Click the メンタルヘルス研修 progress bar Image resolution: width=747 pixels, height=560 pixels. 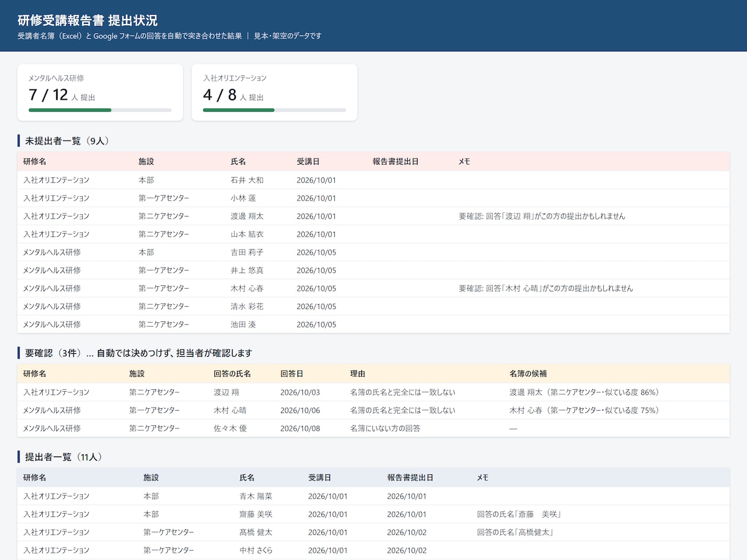click(x=100, y=110)
